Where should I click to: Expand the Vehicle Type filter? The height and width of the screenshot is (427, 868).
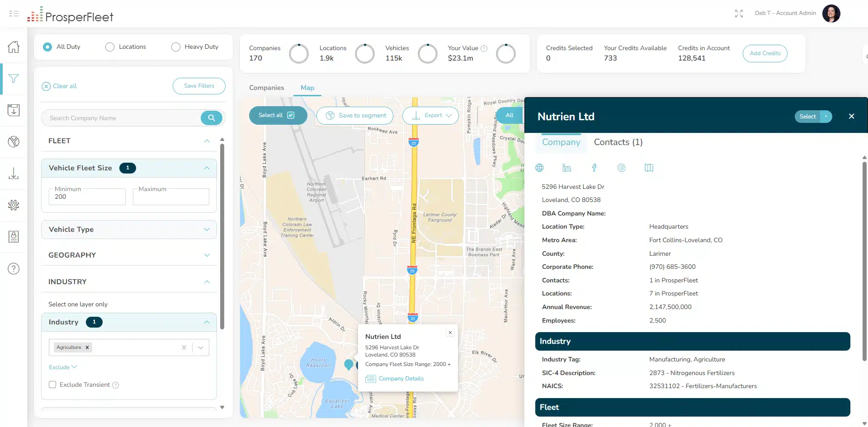207,230
